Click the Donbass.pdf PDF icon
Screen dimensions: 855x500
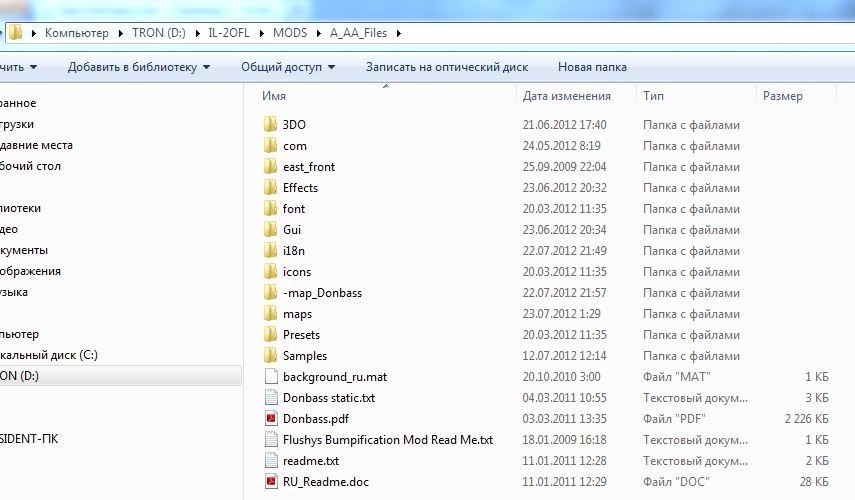pyautogui.click(x=271, y=418)
